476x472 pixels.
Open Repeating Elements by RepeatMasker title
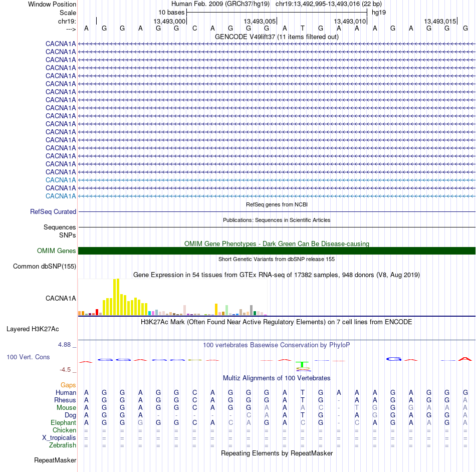[277, 453]
